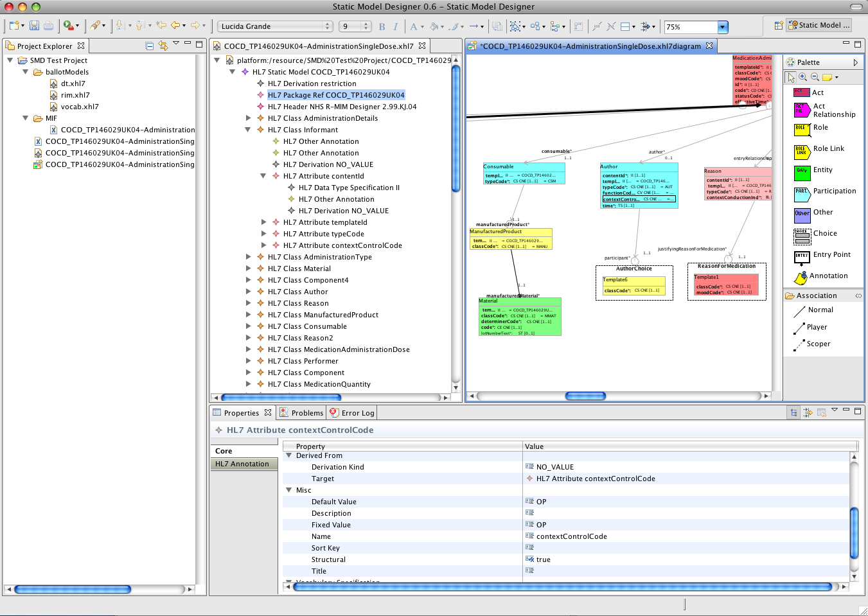Toggle Show Advanced Properties in Properties view

tap(808, 413)
